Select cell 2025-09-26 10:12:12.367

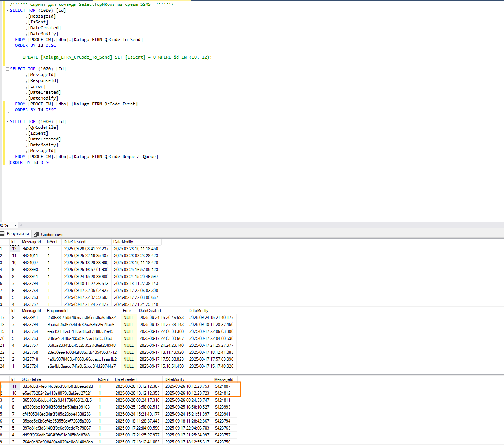coord(138,386)
